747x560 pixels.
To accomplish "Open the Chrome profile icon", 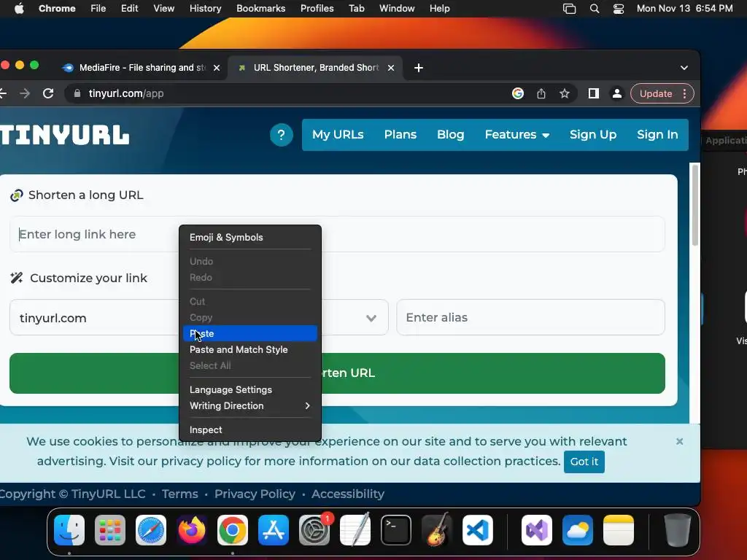I will [x=617, y=93].
